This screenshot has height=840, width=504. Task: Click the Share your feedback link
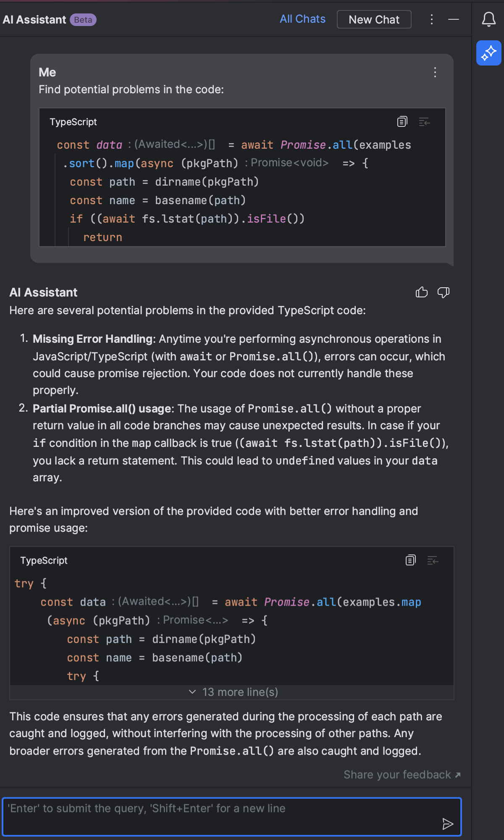402,774
